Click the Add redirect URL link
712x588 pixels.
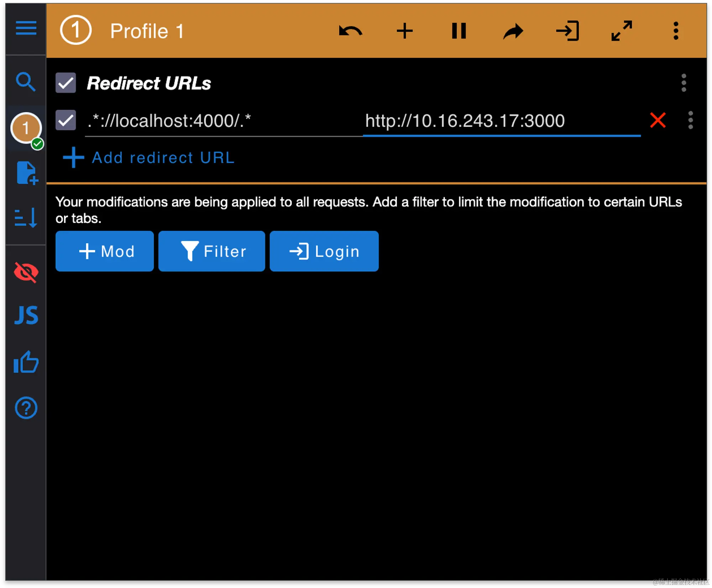149,157
